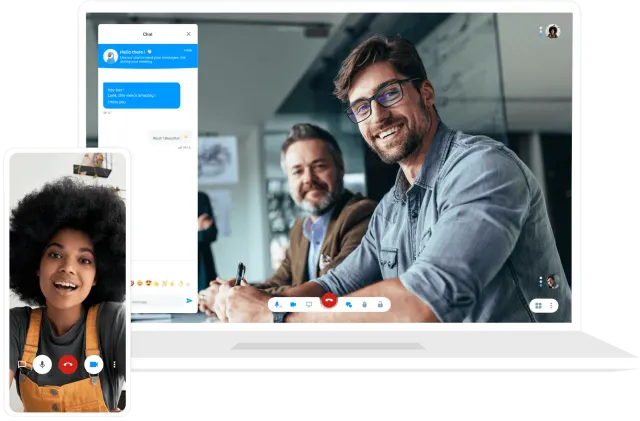Image resolution: width=640 pixels, height=421 pixels.
Task: Mute the microphone on the phone call
Action: click(42, 364)
